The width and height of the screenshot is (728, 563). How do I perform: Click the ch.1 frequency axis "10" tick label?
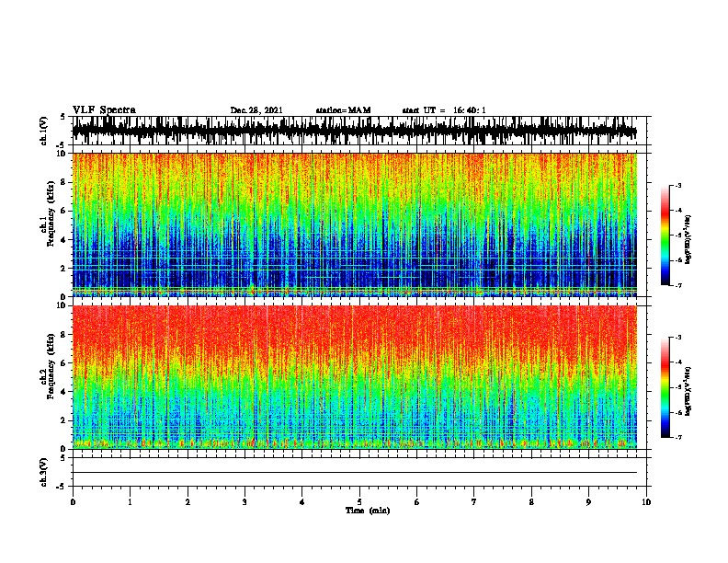click(x=62, y=154)
